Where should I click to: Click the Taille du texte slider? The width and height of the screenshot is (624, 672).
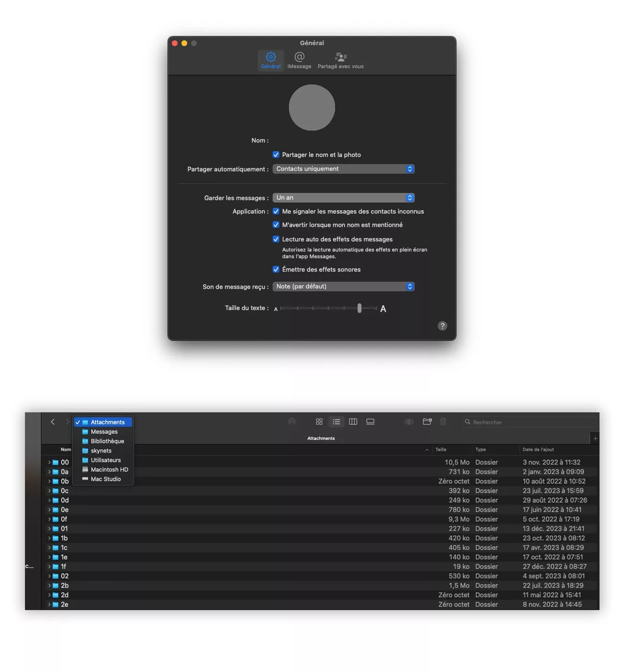point(329,308)
